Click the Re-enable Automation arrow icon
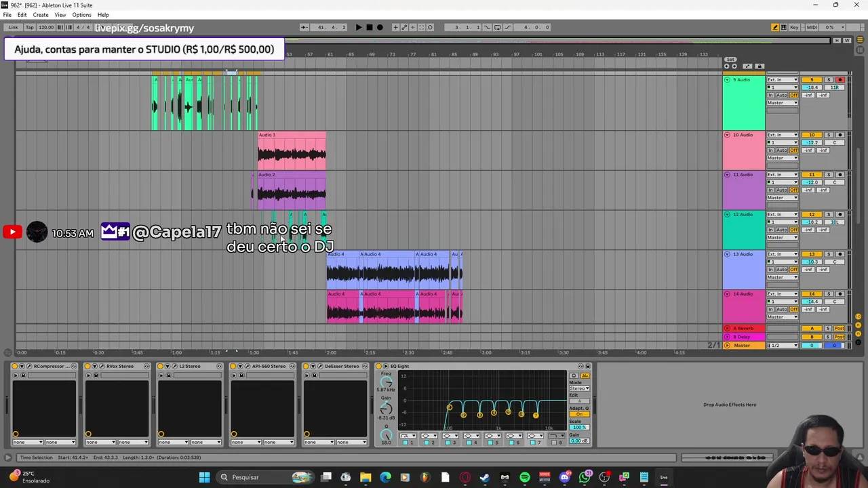Screen dimensions: 868x488 tap(412, 27)
